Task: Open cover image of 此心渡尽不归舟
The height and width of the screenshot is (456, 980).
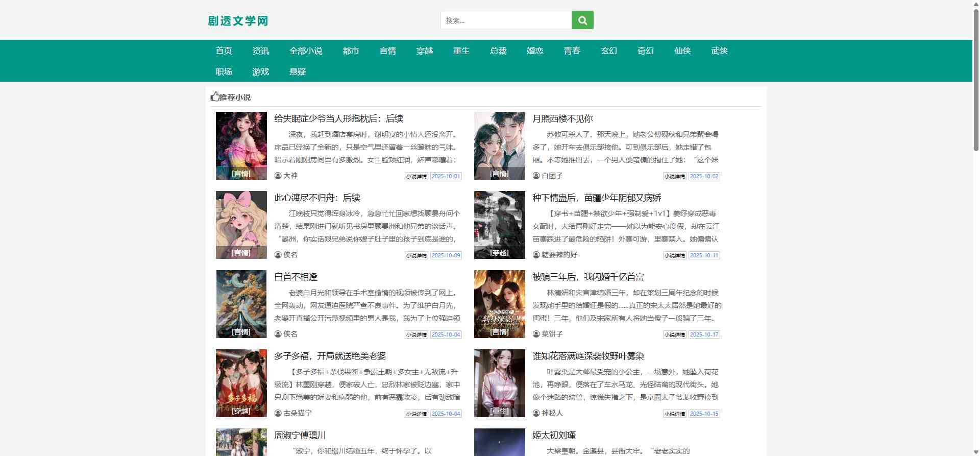Action: coord(241,225)
